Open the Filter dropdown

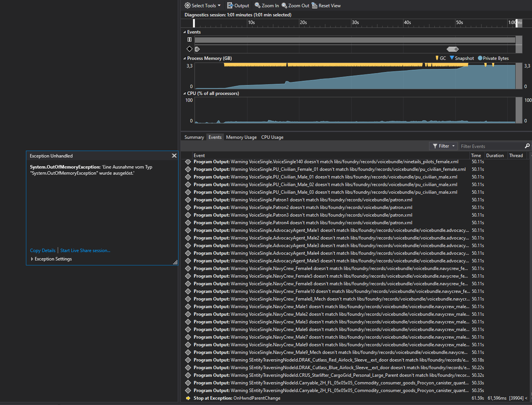pos(444,146)
